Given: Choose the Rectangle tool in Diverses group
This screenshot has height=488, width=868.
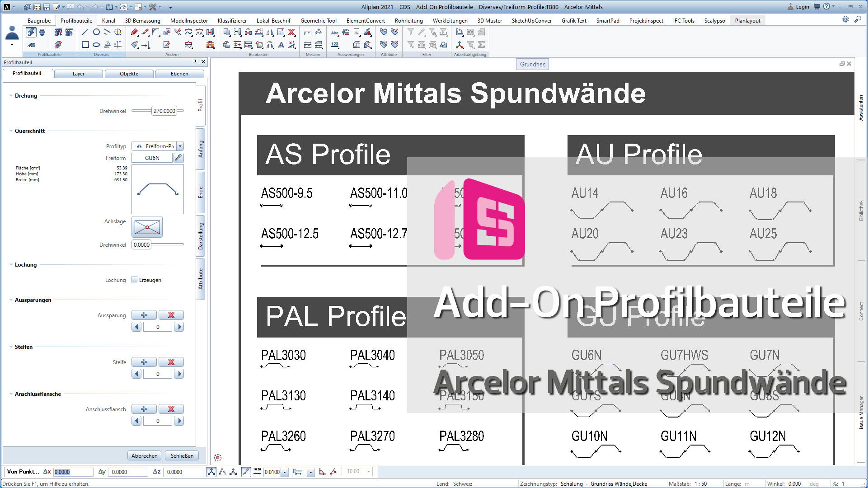Looking at the screenshot, I should coord(85,45).
